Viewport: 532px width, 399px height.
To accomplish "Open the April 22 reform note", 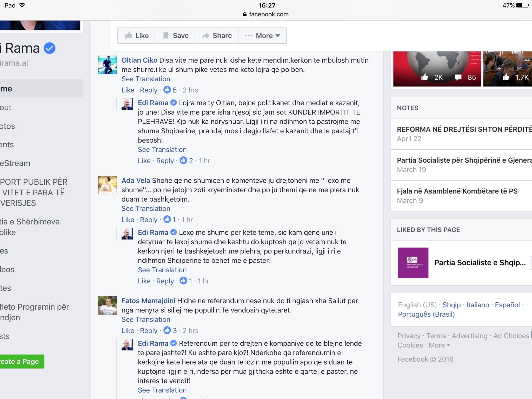I will pos(461,134).
